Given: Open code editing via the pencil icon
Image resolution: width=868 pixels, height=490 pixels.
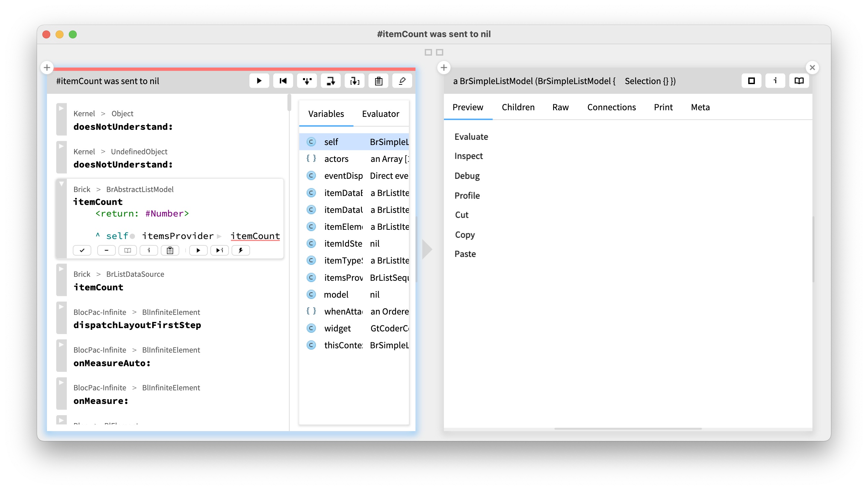Looking at the screenshot, I should click(x=402, y=80).
